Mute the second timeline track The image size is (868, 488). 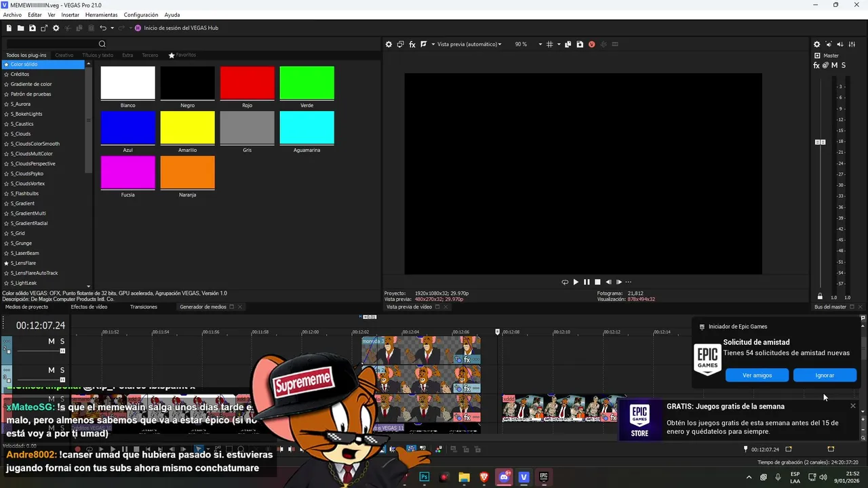click(x=51, y=370)
